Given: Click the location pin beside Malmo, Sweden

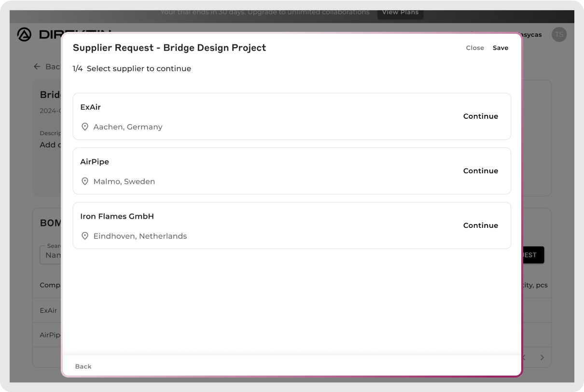Looking at the screenshot, I should pos(85,182).
